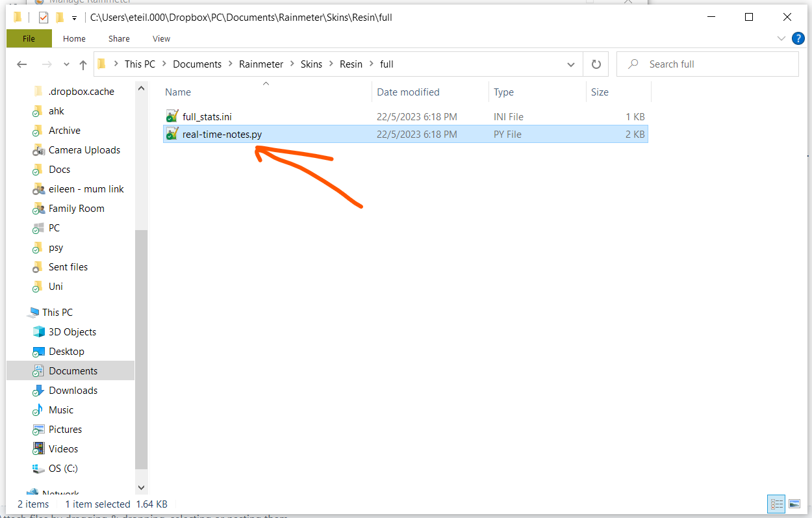Click full in the address breadcrumb
812x518 pixels.
[x=387, y=64]
